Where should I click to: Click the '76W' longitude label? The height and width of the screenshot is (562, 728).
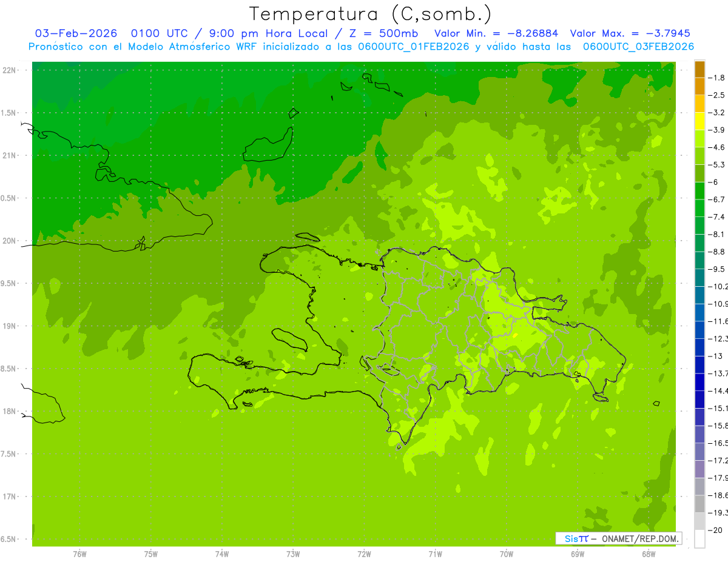[x=79, y=554]
